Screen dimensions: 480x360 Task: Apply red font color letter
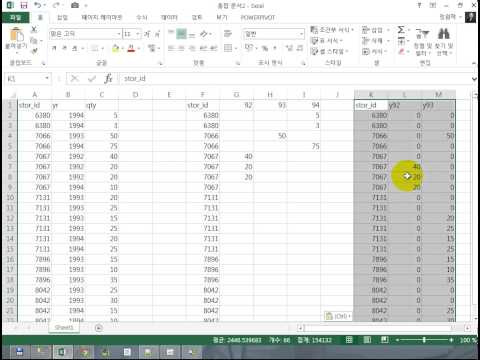pos(131,49)
